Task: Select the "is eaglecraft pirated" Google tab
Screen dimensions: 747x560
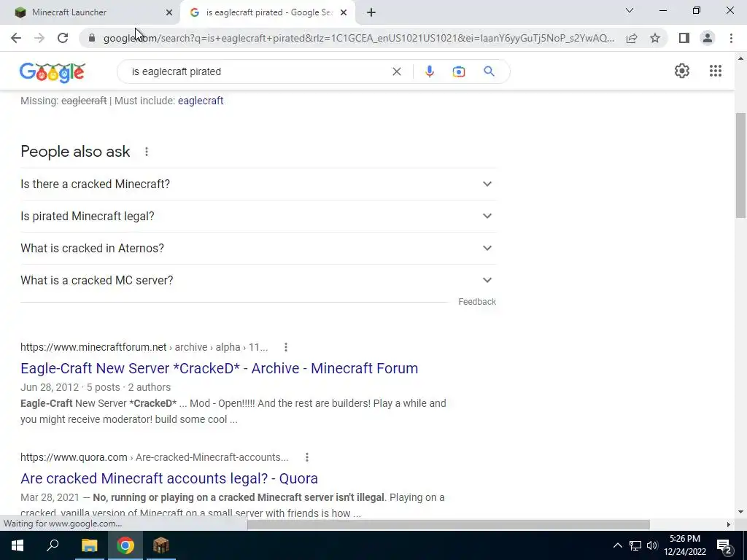Action: (x=267, y=12)
